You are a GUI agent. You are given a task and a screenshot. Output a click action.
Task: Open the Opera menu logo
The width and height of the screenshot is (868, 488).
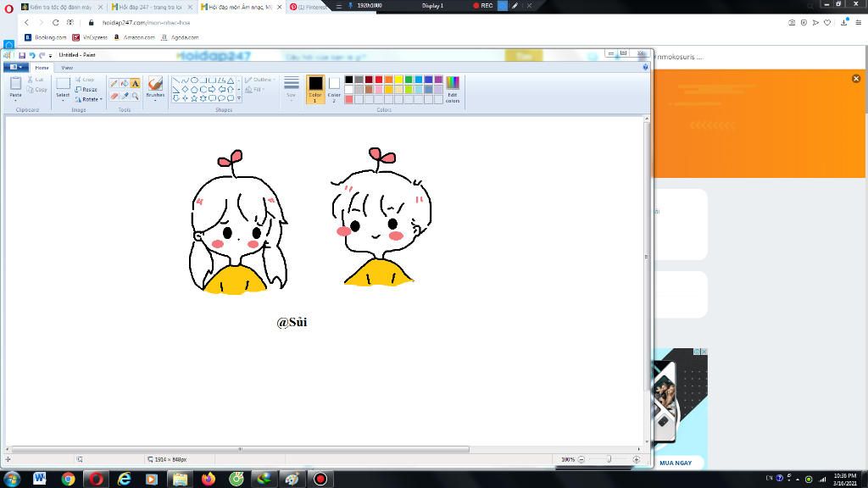click(8, 8)
